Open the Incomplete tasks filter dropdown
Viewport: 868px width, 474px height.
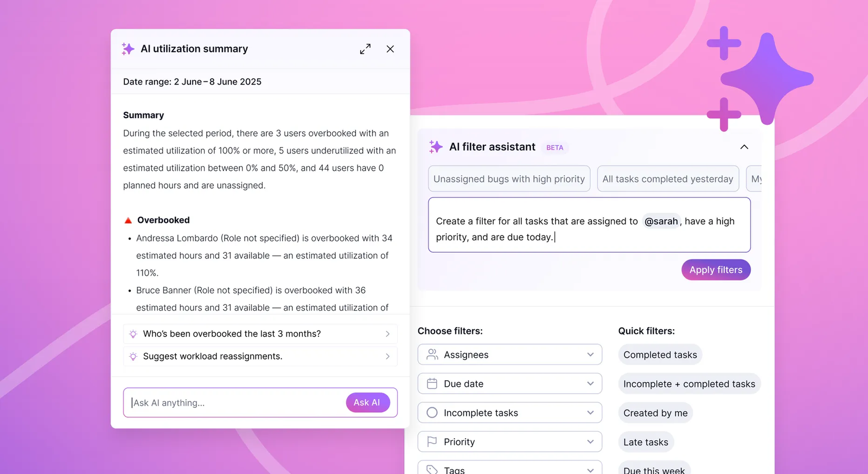click(x=510, y=413)
